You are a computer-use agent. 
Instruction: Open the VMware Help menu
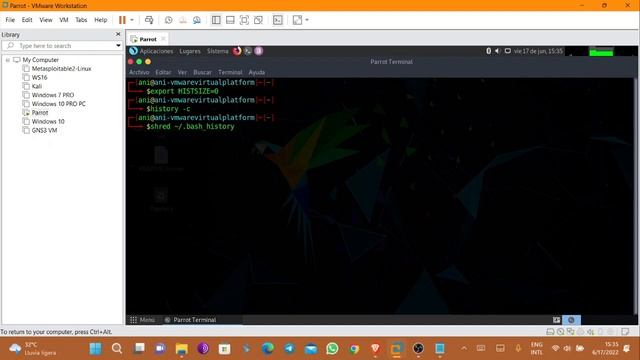click(x=101, y=20)
